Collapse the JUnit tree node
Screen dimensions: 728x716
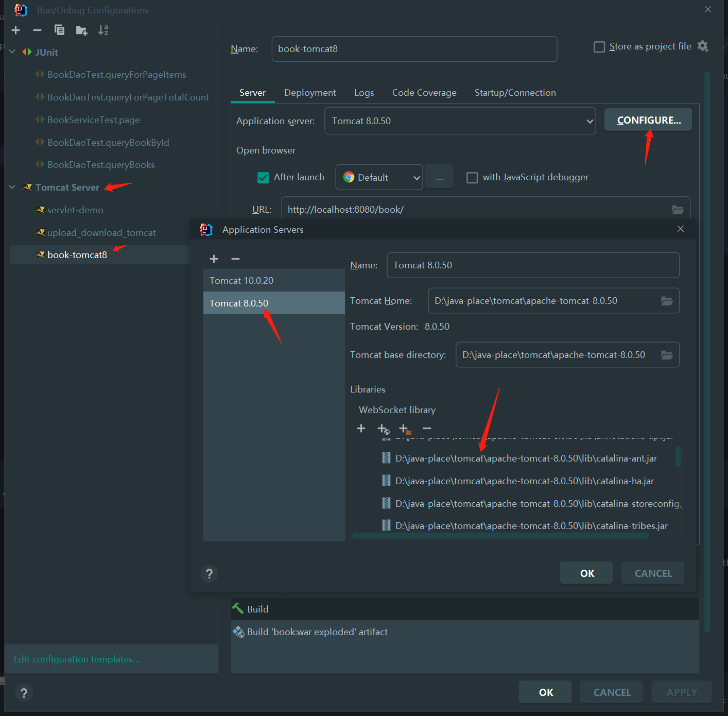[12, 52]
